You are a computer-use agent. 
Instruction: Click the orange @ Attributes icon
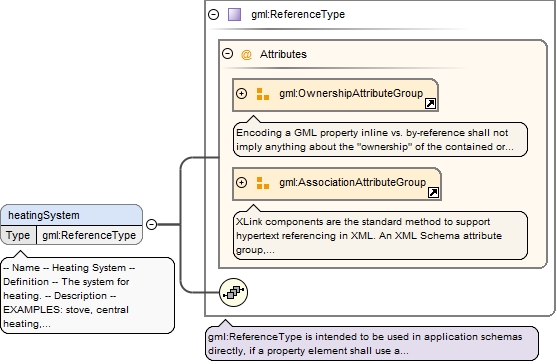tap(246, 54)
